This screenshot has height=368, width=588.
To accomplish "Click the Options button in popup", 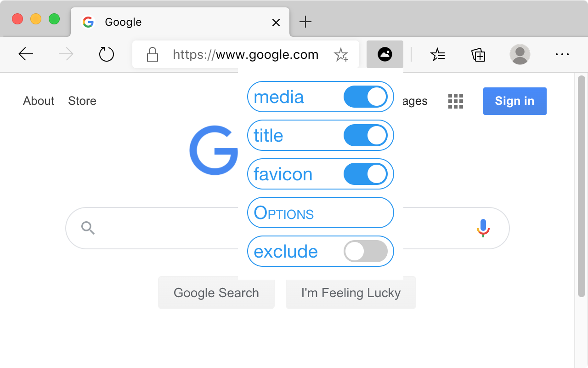I will [x=320, y=213].
